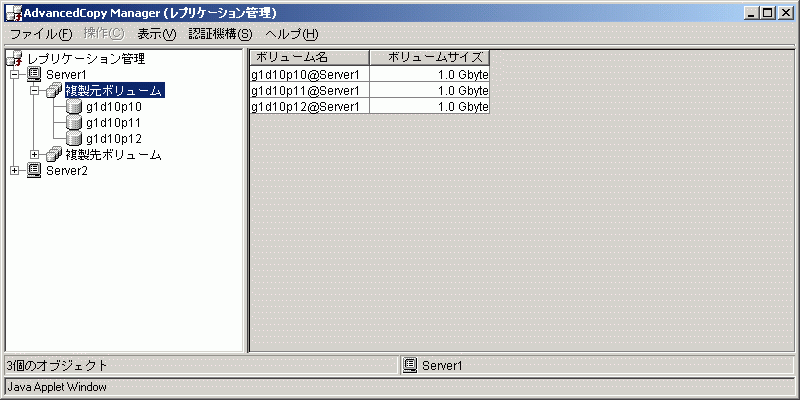Select the g1d10p11@Server1 table cell
Viewport: 800px width, 400px height.
[309, 90]
